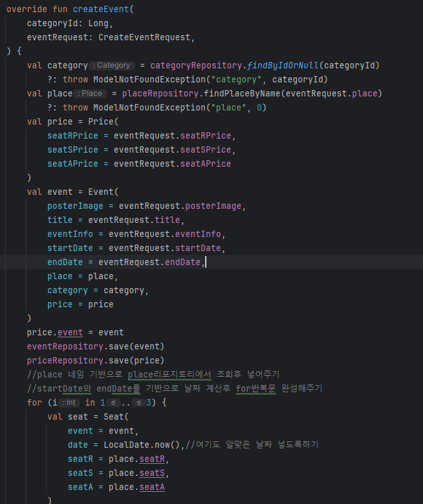Click the eventRequest.title property

pos(167,220)
